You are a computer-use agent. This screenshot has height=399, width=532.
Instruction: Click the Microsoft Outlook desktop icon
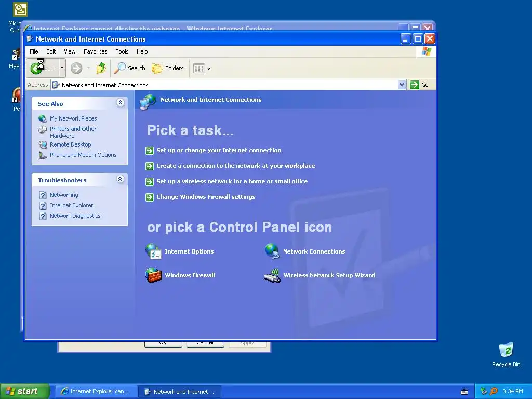[x=20, y=9]
